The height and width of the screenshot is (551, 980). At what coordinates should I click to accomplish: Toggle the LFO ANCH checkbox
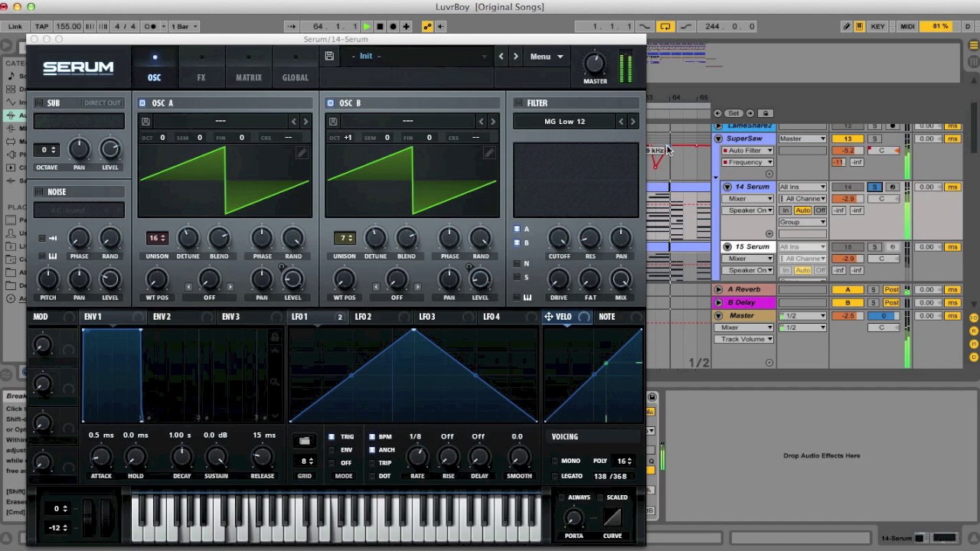pos(373,450)
